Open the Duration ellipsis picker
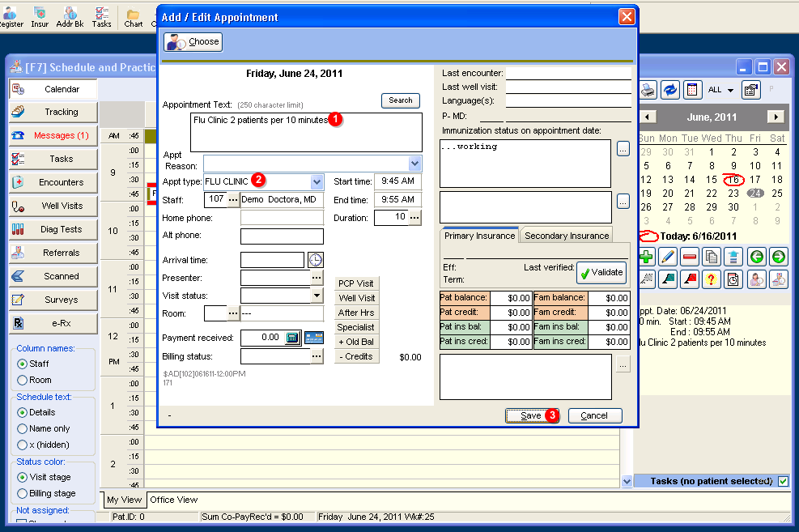This screenshot has width=799, height=532. pos(414,218)
